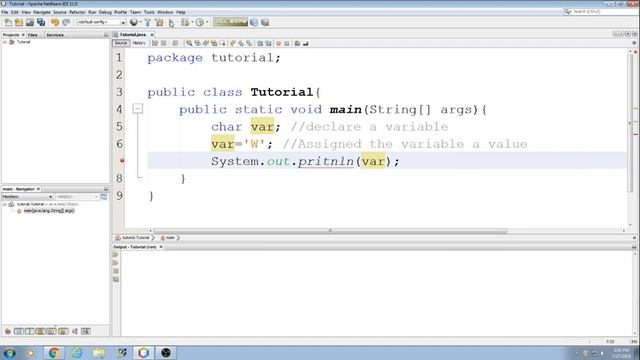
Task: Open the Debug menu
Action: [105, 12]
